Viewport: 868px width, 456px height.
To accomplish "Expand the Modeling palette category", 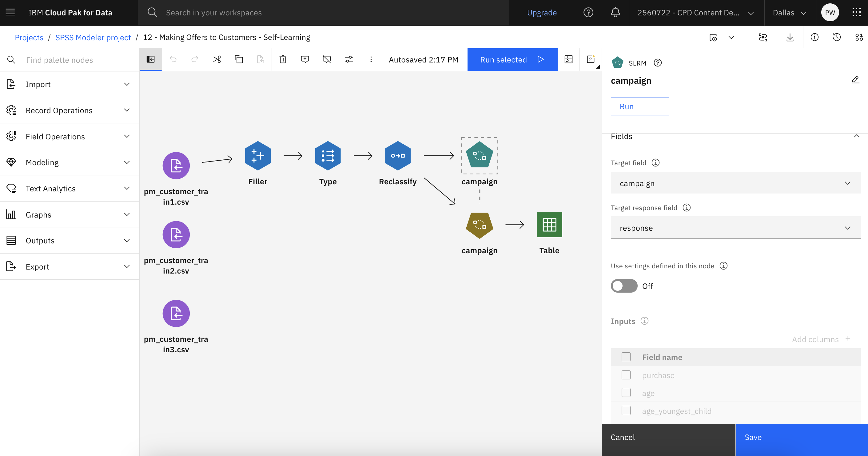I will pos(70,162).
